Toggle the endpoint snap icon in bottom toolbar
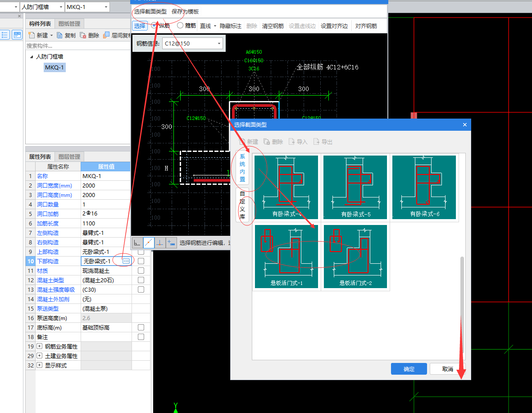 point(149,243)
